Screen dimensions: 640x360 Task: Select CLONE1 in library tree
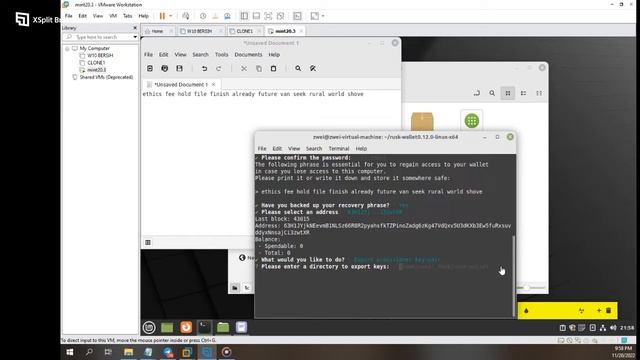click(x=96, y=62)
